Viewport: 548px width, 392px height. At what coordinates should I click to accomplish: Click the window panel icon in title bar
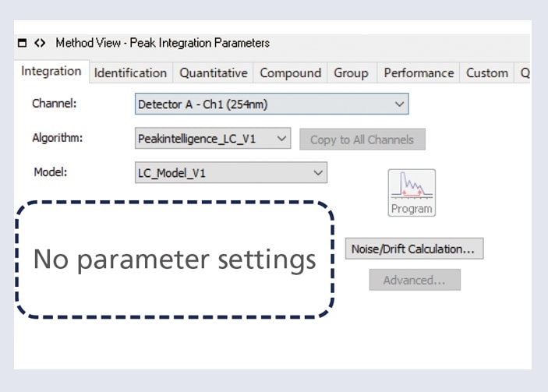pos(22,44)
